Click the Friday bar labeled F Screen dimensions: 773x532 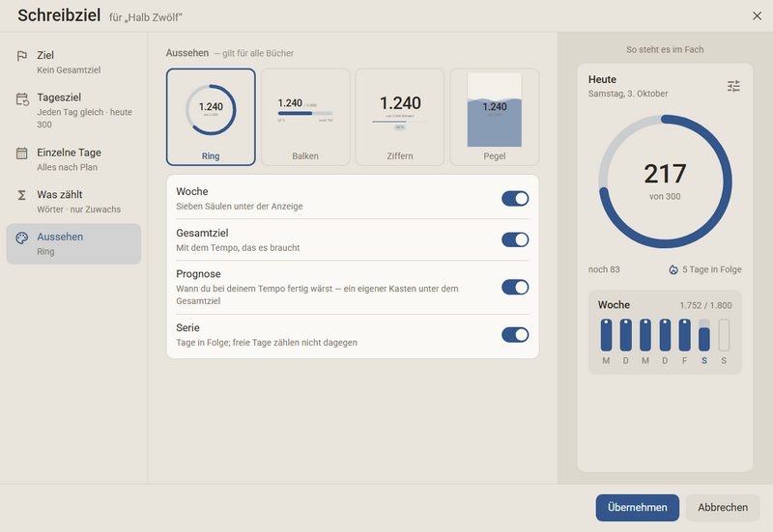(x=684, y=335)
